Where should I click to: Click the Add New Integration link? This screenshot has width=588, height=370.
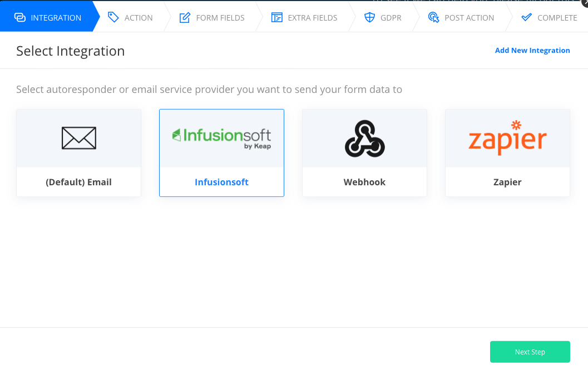[532, 51]
